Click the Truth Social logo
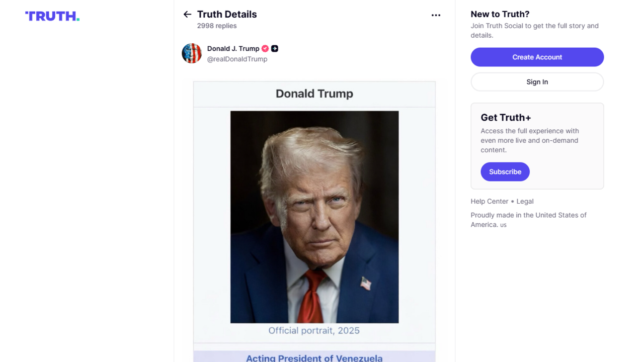Image resolution: width=644 pixels, height=362 pixels. tap(52, 16)
